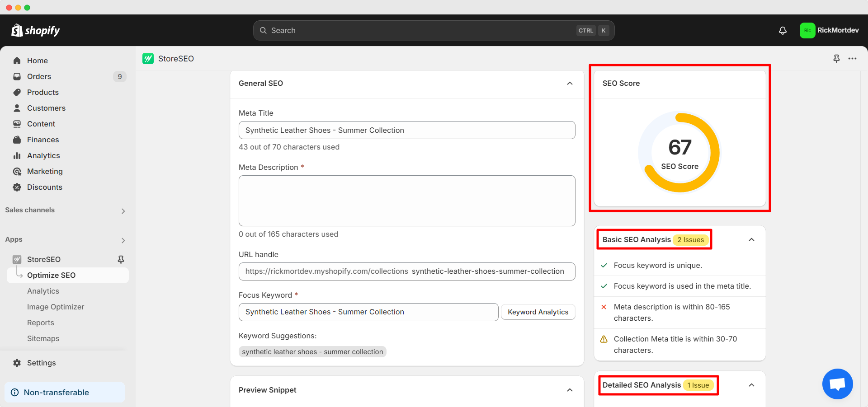This screenshot has height=407, width=868.
Task: Open StoreSEO Analytics submenu item
Action: coord(43,291)
